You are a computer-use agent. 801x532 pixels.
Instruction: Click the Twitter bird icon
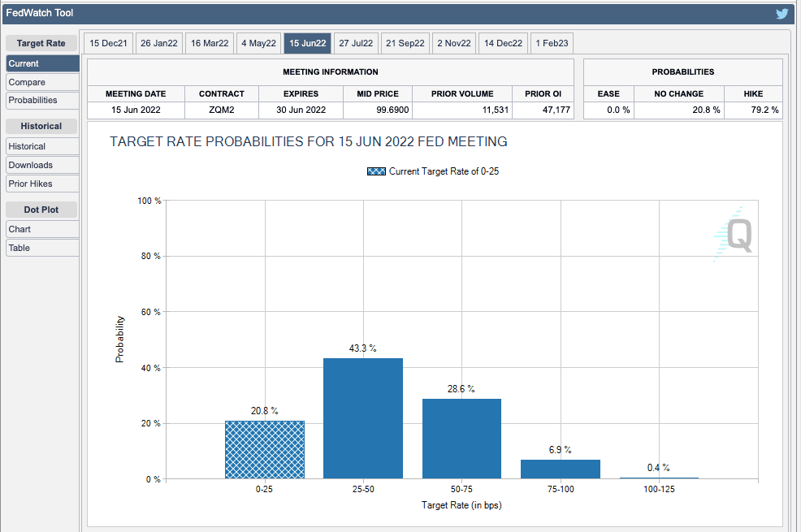782,14
